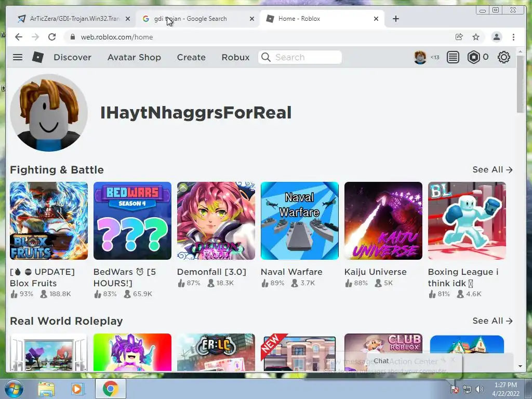Open the settings gear icon
Viewport: 532px width, 399px height.
(x=503, y=57)
